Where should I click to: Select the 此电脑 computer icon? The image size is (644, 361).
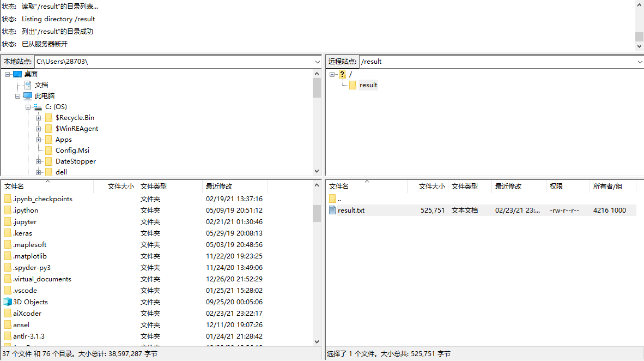28,96
